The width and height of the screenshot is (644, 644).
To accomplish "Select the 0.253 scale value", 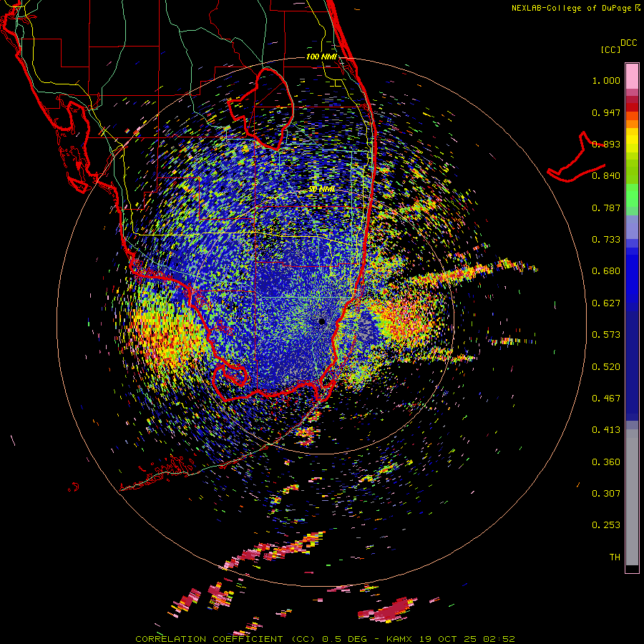I will point(606,525).
